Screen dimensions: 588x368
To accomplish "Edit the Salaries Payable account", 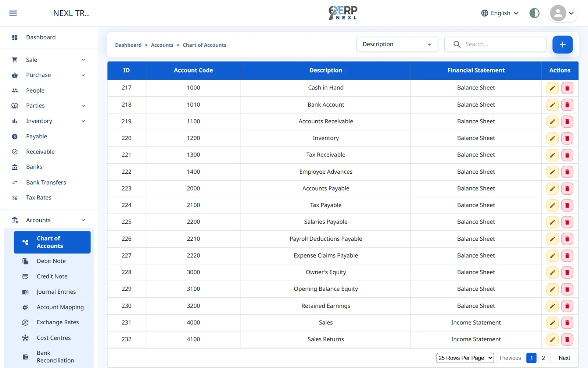I will (552, 222).
